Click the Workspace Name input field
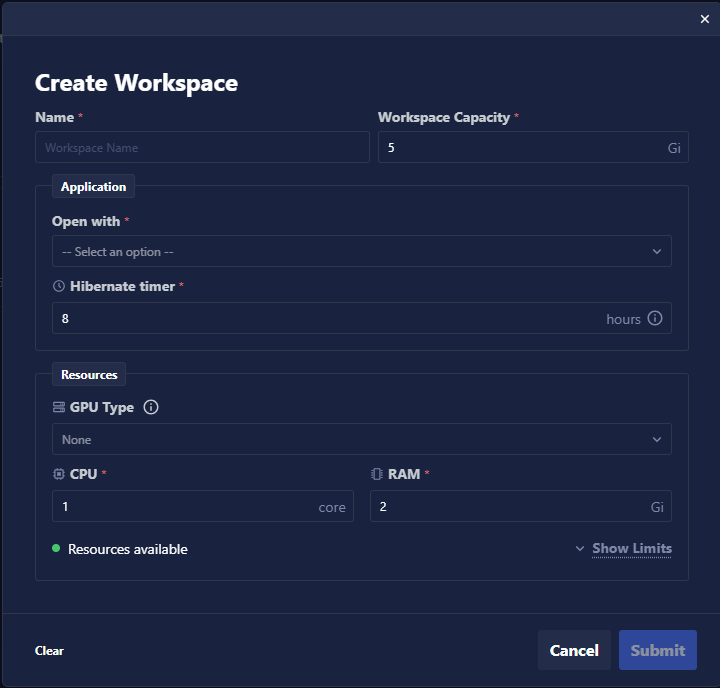Image resolution: width=720 pixels, height=688 pixels. (x=202, y=147)
